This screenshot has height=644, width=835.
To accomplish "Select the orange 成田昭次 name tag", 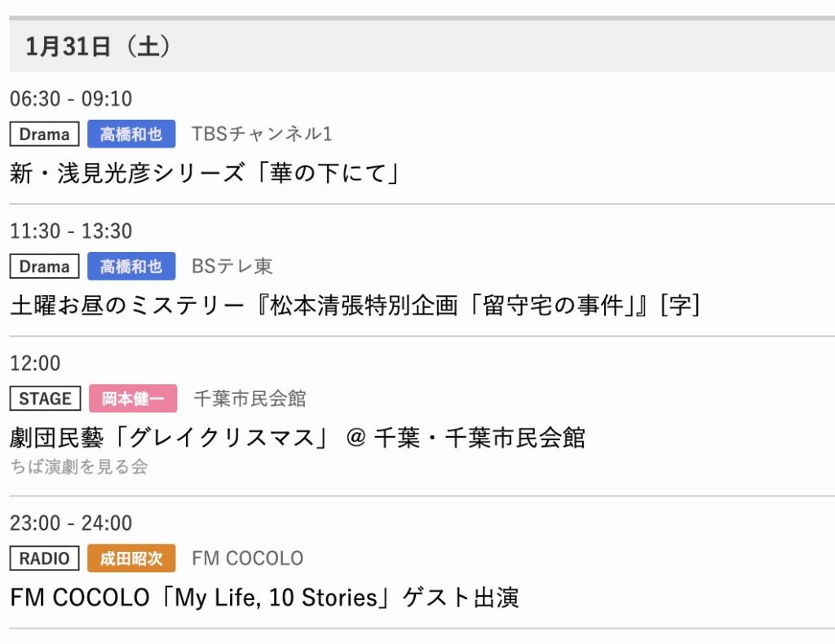I will point(131,558).
